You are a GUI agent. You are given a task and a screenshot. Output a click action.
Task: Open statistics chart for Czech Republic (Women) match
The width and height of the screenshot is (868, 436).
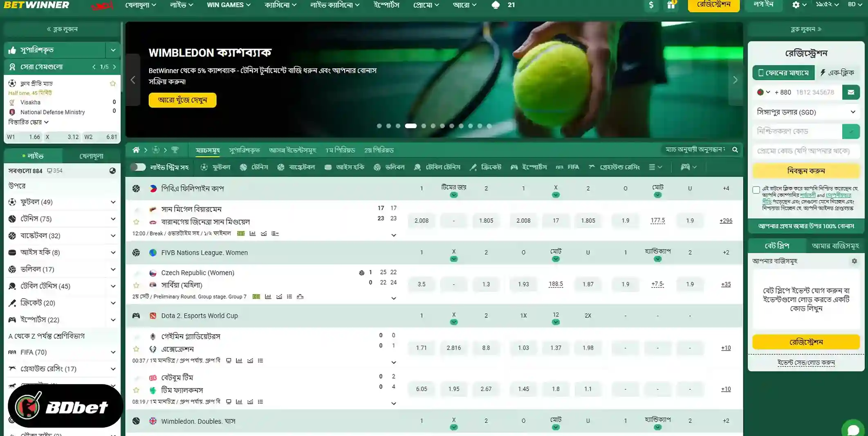tap(268, 297)
